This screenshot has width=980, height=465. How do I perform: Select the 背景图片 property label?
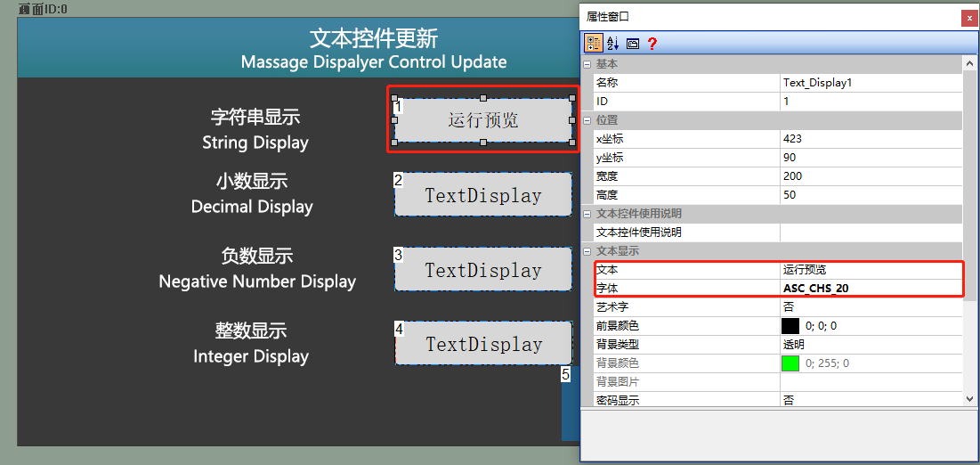pyautogui.click(x=618, y=382)
